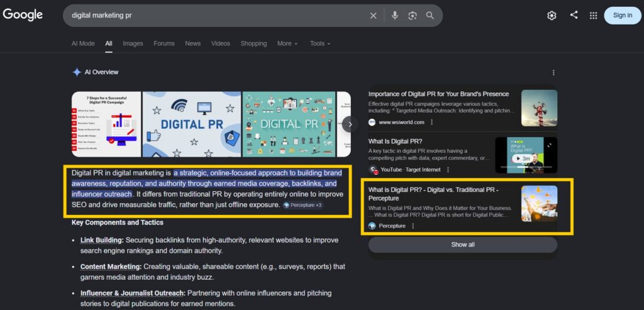Image resolution: width=644 pixels, height=310 pixels.
Task: Switch to Forums tab
Action: point(164,43)
